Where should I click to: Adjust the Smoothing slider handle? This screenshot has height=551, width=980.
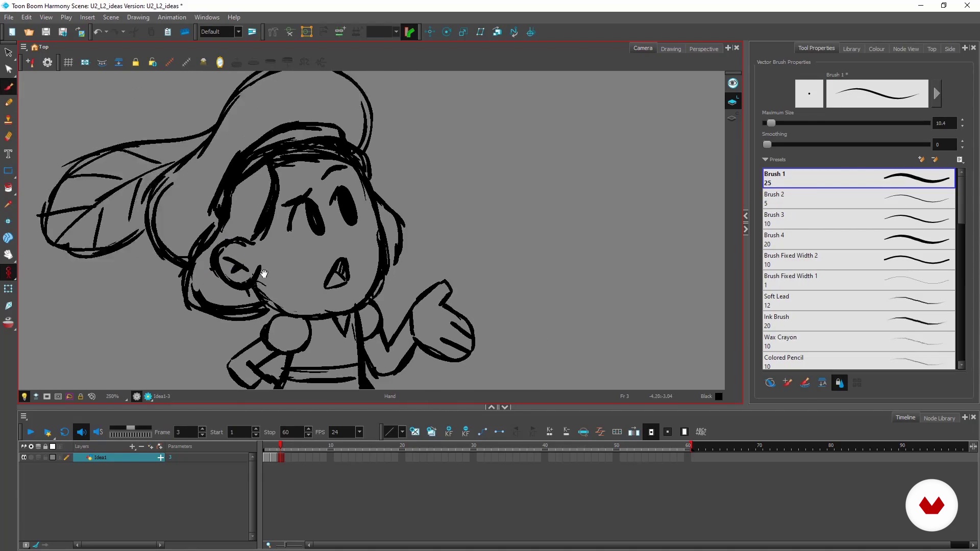(x=767, y=144)
